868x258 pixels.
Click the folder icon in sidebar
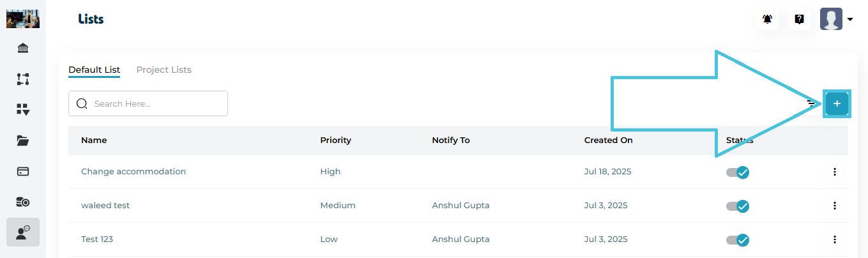23,140
